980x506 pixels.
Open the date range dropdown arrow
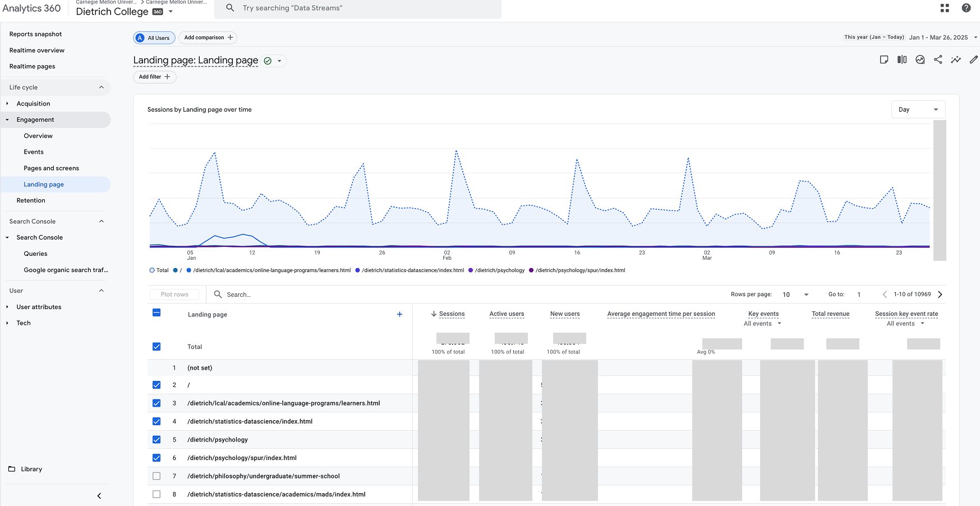coord(976,38)
